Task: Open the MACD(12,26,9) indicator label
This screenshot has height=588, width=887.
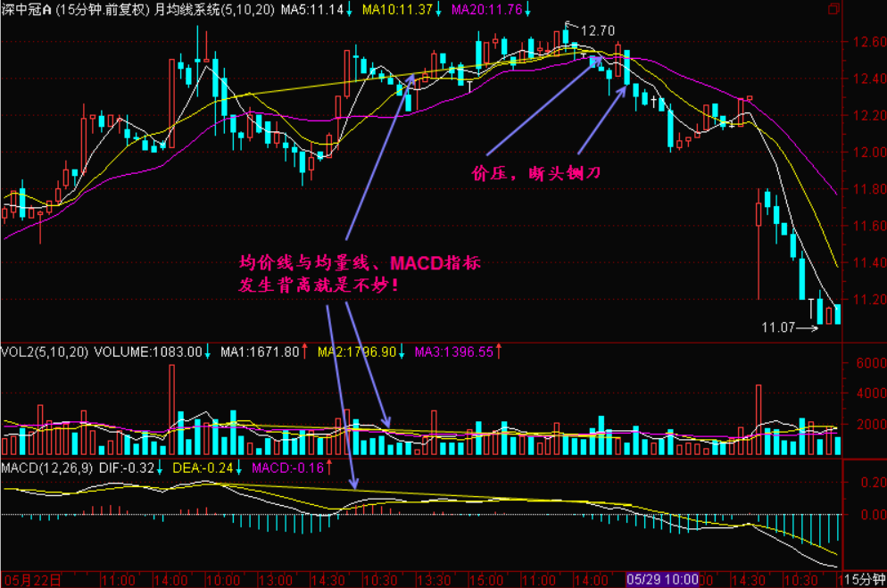Action: [46, 467]
